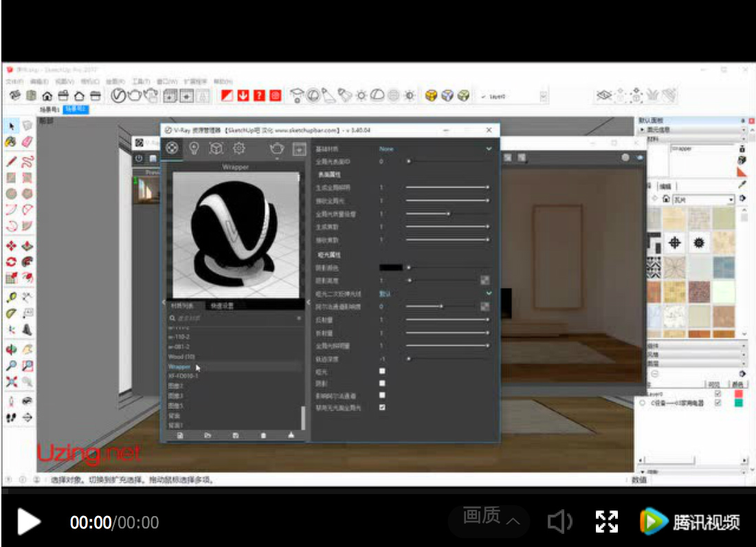The height and width of the screenshot is (547, 756).
Task: Click the V-Ray logo icon in the SketchUp toolbar
Action: click(x=118, y=96)
